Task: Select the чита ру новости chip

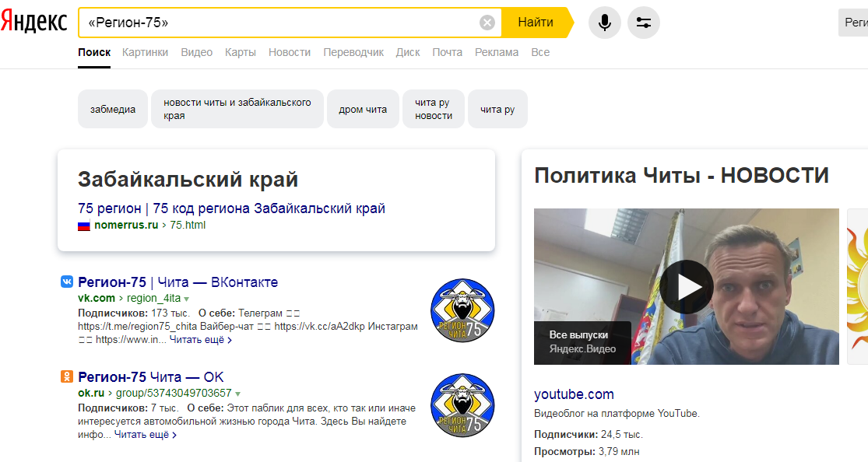Action: coord(434,109)
